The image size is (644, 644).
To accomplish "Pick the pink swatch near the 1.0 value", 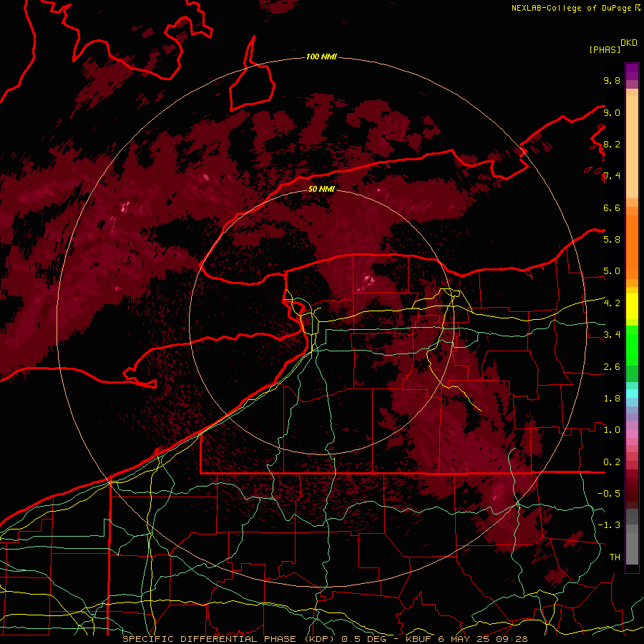I will tap(632, 433).
